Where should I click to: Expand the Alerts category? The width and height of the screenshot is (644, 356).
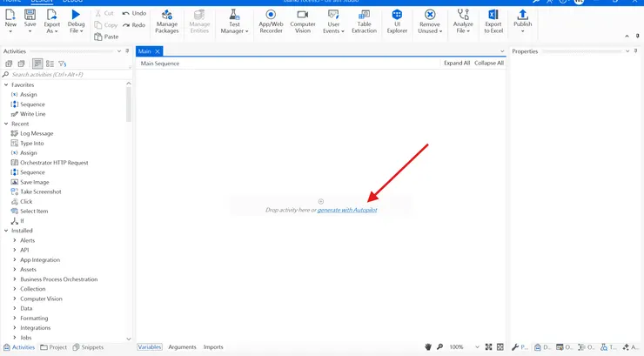pos(15,240)
